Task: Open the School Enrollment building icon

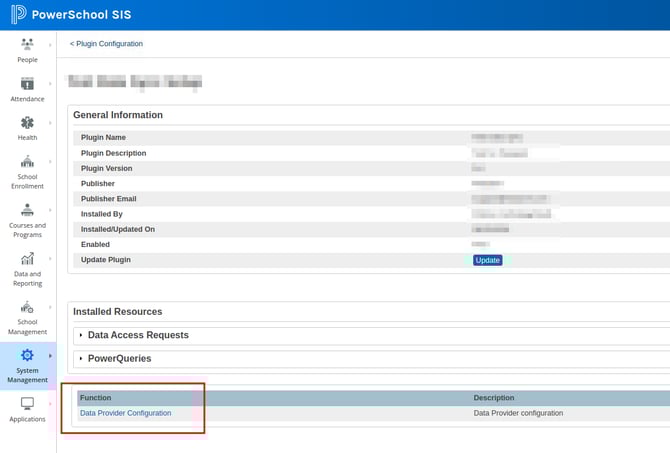Action: point(27,162)
